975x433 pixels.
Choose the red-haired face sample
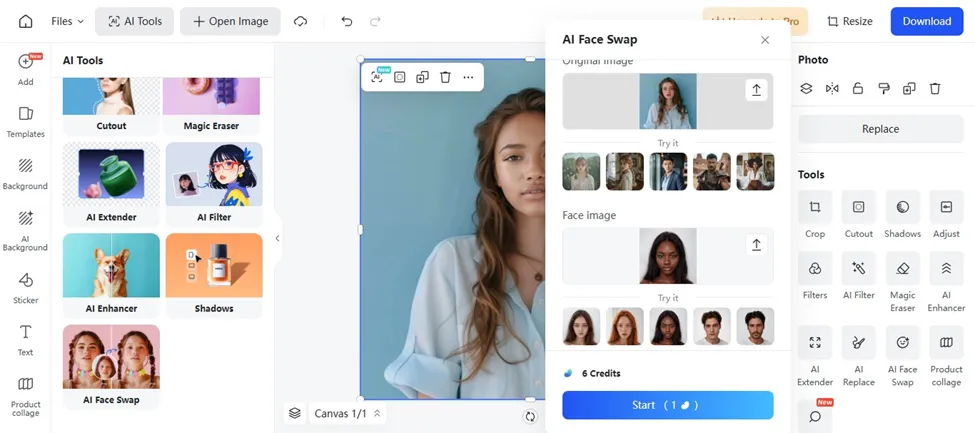tap(625, 326)
